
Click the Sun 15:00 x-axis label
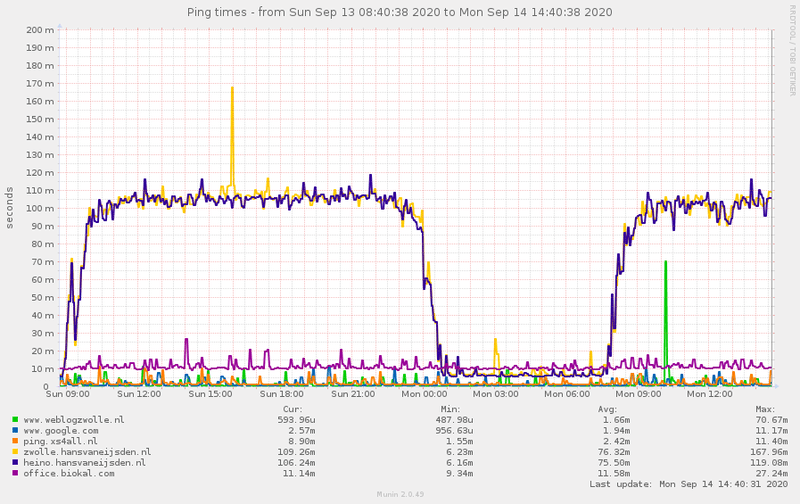click(x=210, y=394)
